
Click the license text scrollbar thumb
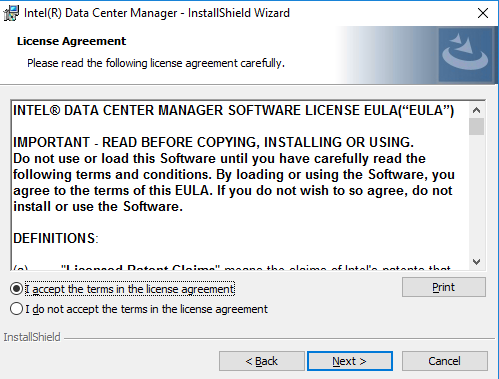tap(477, 127)
